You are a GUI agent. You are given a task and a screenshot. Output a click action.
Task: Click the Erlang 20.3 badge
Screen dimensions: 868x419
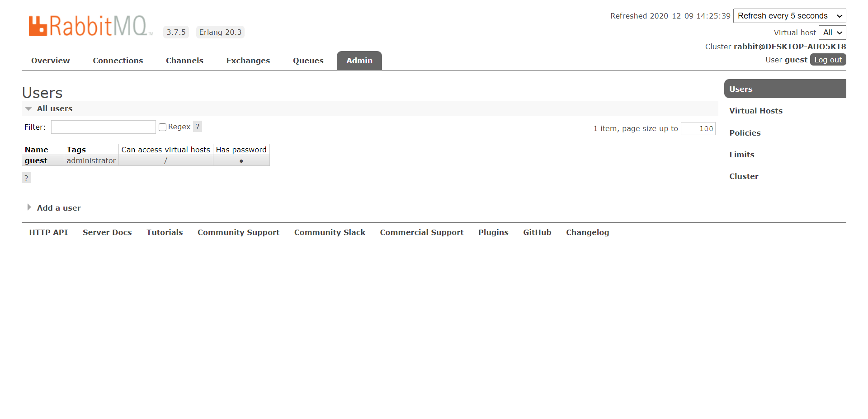220,32
